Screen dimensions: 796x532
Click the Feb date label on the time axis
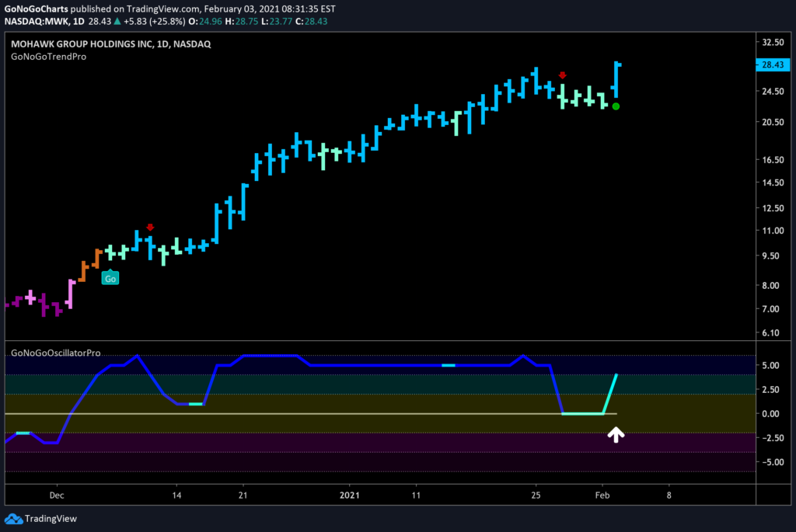coord(602,495)
